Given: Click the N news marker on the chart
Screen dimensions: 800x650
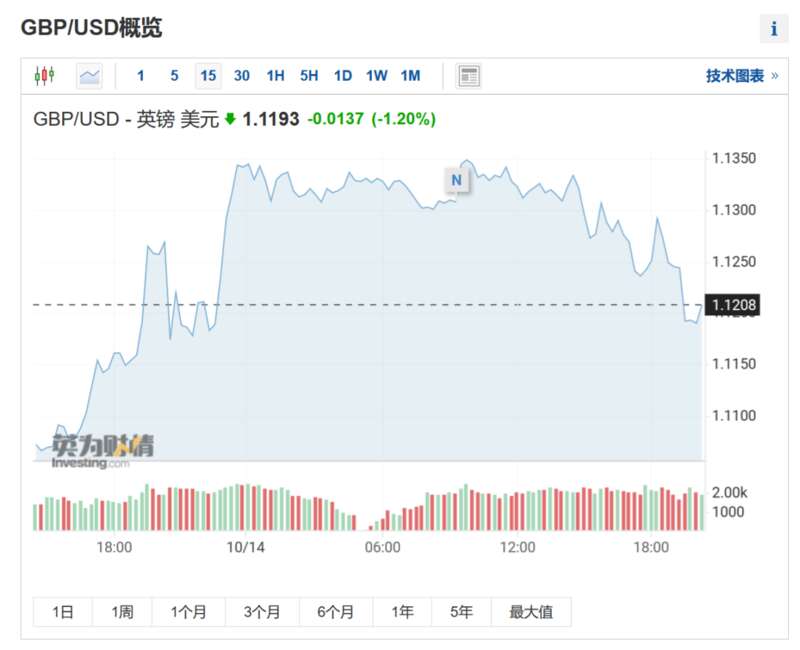Looking at the screenshot, I should 456,180.
